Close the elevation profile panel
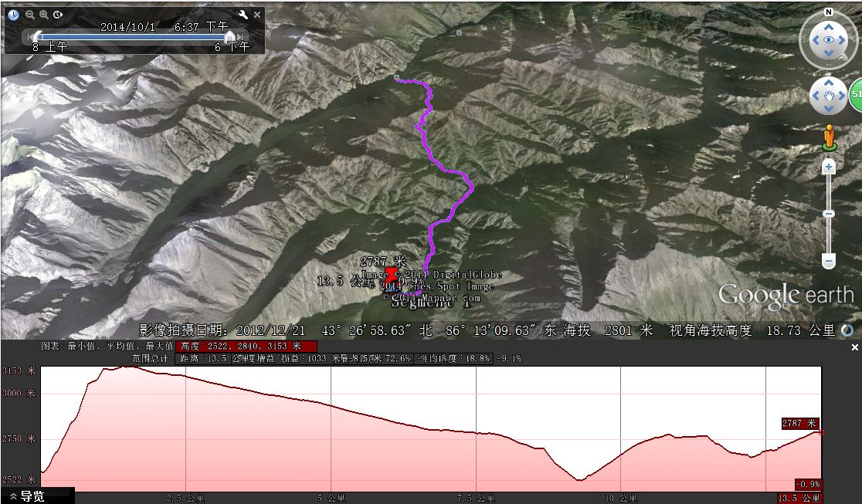 854,347
